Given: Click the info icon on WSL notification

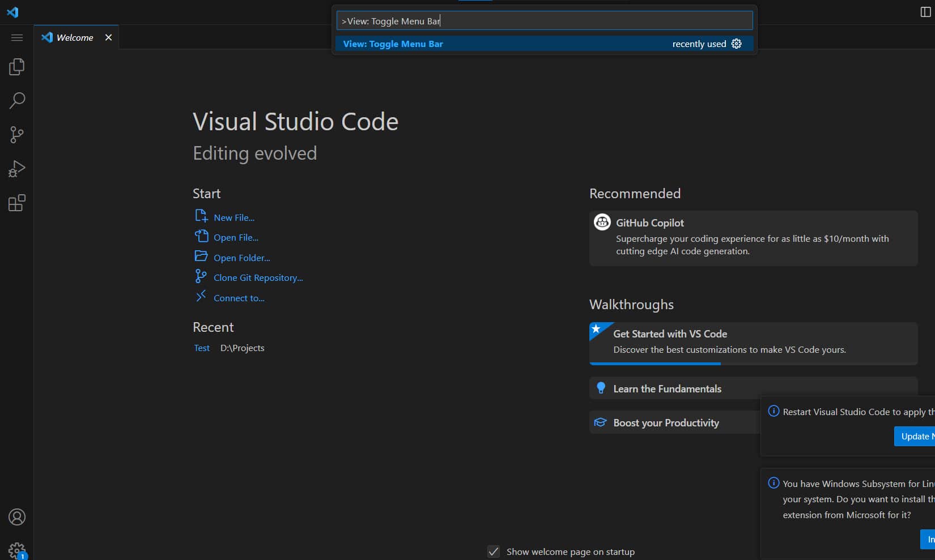Looking at the screenshot, I should tap(773, 483).
